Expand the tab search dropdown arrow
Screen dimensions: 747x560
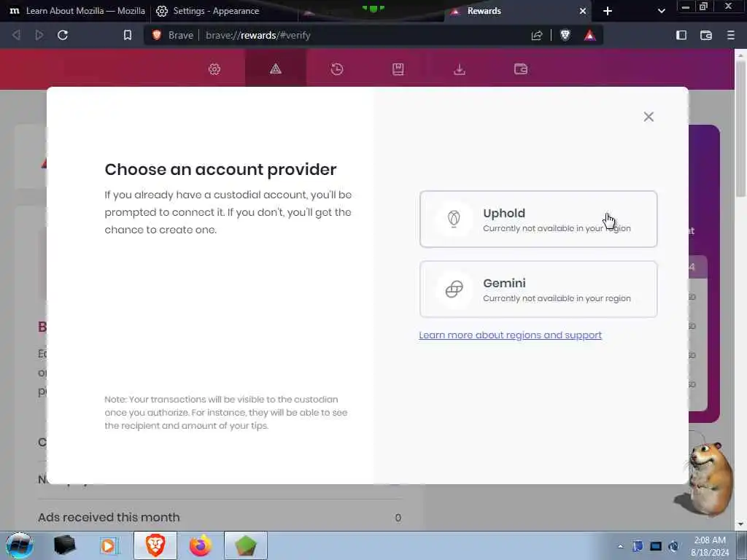(x=661, y=11)
